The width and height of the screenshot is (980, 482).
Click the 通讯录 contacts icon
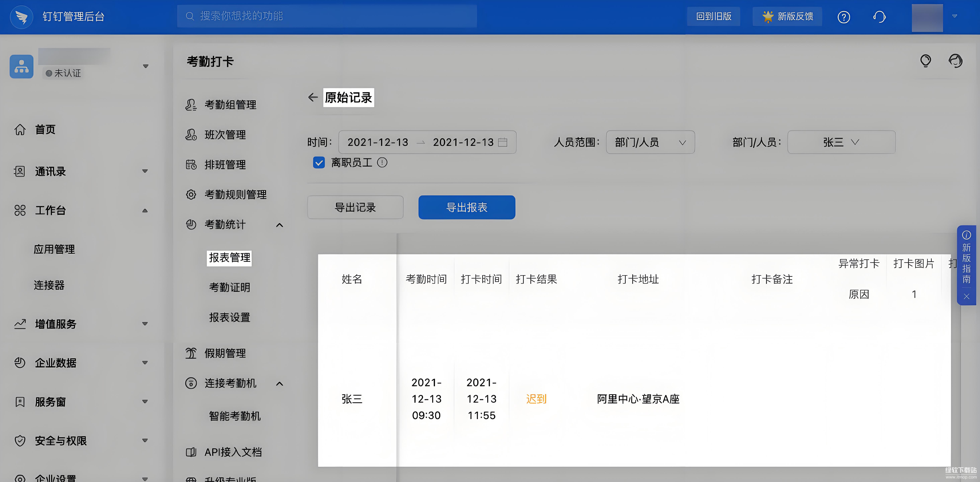coord(19,172)
